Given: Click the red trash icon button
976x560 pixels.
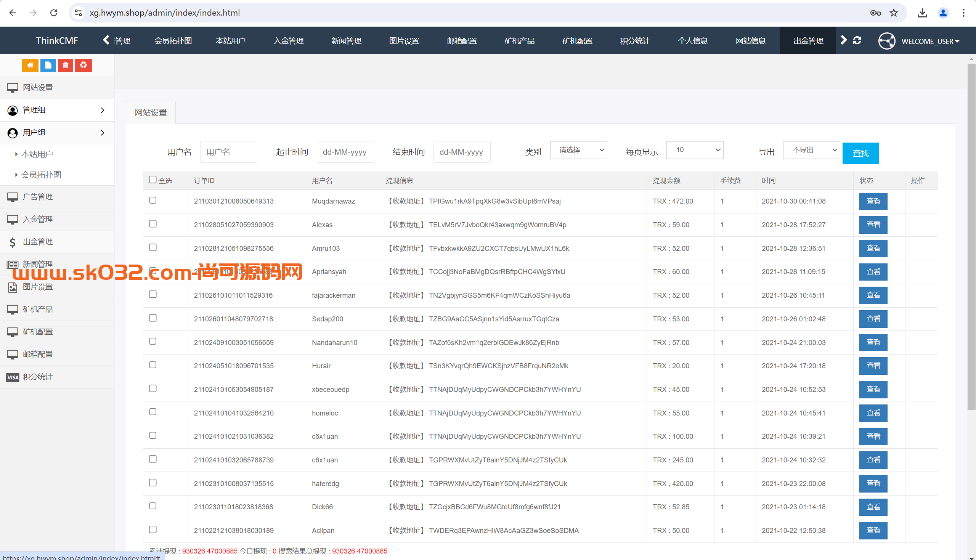Looking at the screenshot, I should [66, 65].
